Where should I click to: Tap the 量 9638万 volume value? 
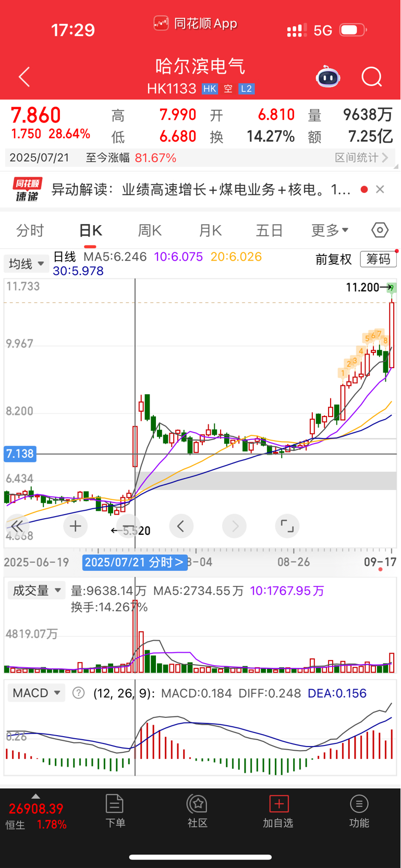coord(368,115)
